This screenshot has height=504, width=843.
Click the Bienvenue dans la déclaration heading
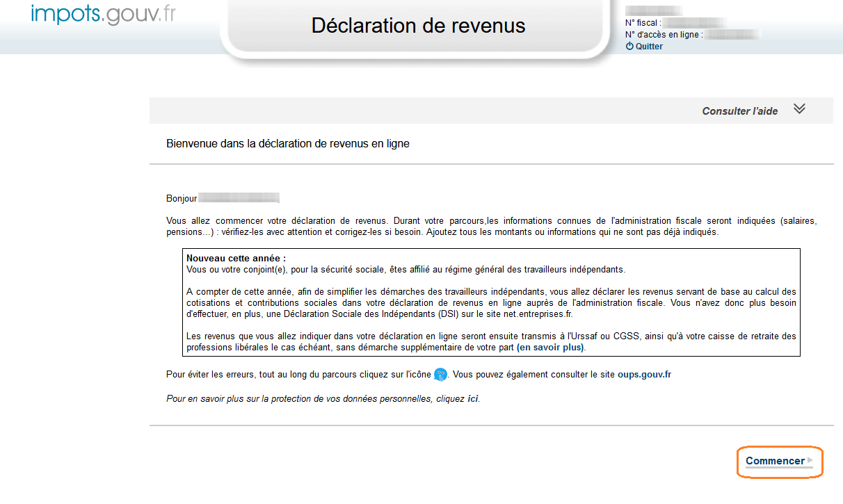click(288, 144)
